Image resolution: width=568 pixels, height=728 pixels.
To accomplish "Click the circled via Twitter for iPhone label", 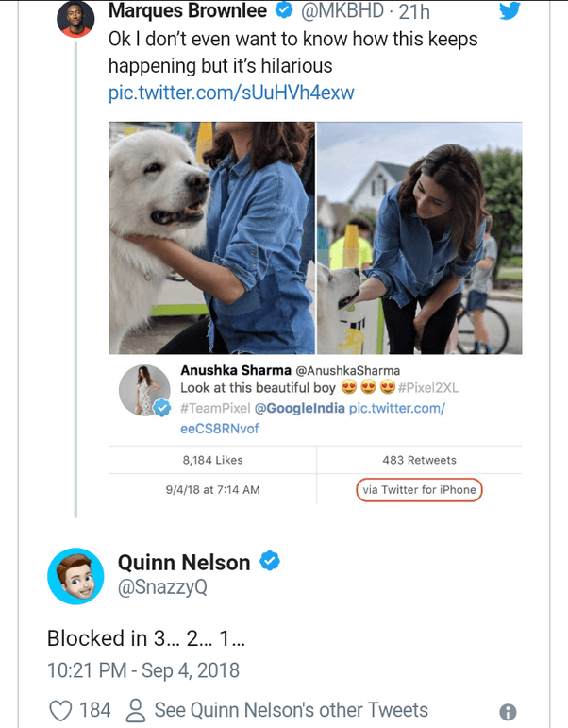I will [419, 490].
